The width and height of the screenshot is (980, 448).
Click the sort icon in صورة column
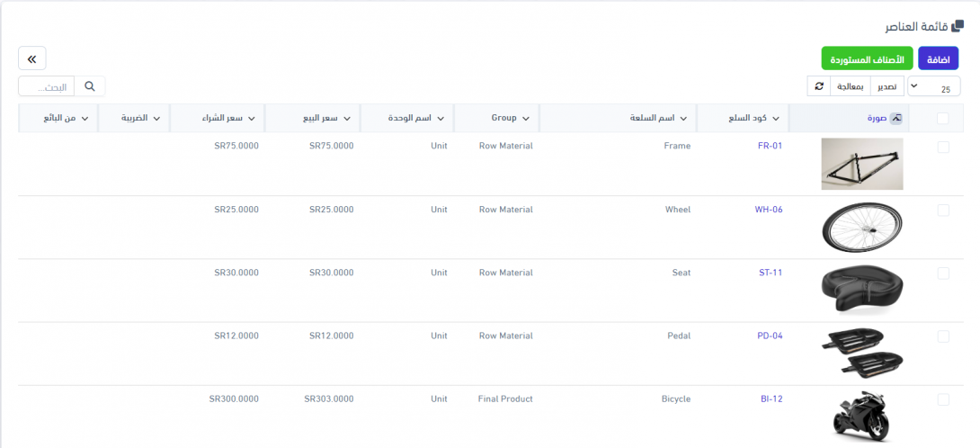pyautogui.click(x=895, y=118)
